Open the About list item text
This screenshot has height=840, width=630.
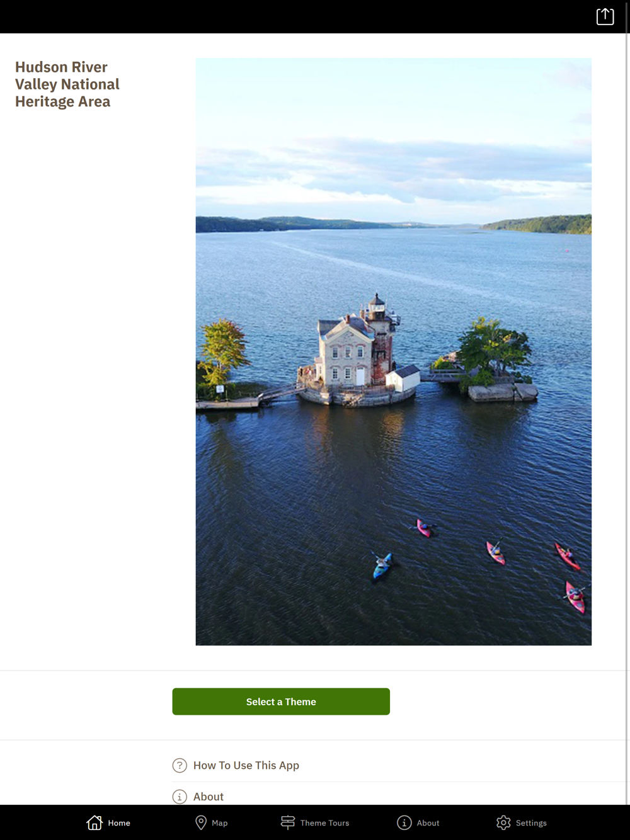(x=209, y=797)
